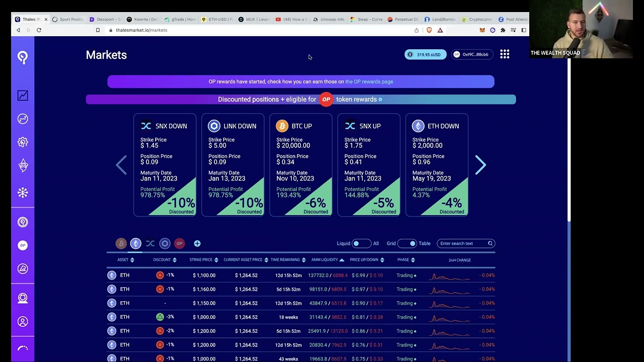Open the snowflake-like icon in the sidebar
Image resolution: width=644 pixels, height=362 pixels.
click(23, 193)
